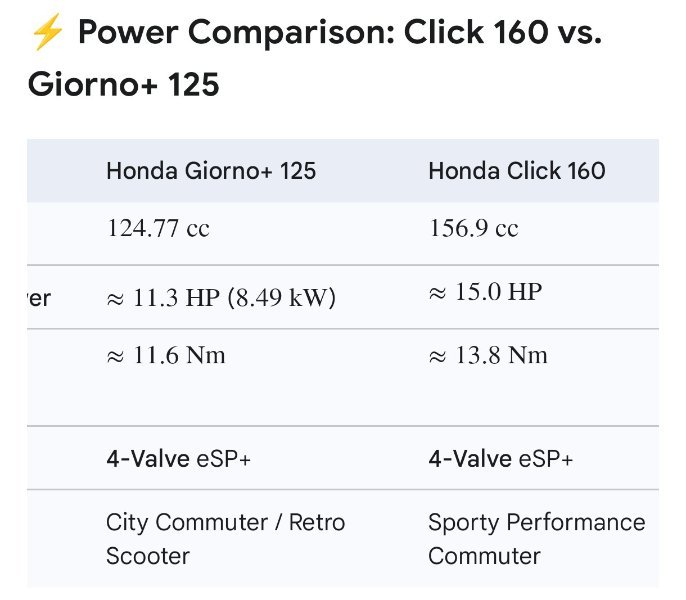
Task: Select the "≈ 13.8 Nm" torque cell
Action: click(x=488, y=356)
